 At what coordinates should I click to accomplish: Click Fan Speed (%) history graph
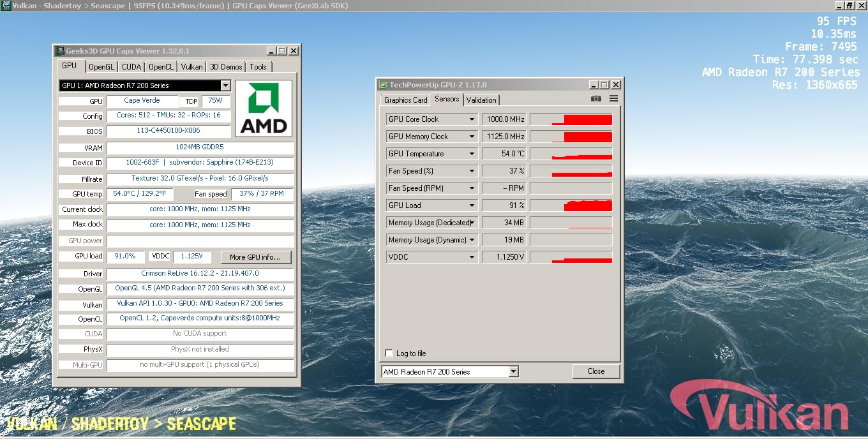[571, 171]
